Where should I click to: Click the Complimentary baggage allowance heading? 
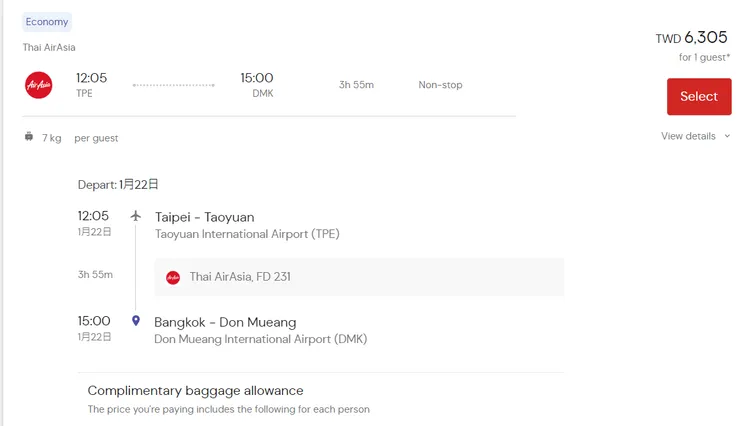pyautogui.click(x=195, y=390)
